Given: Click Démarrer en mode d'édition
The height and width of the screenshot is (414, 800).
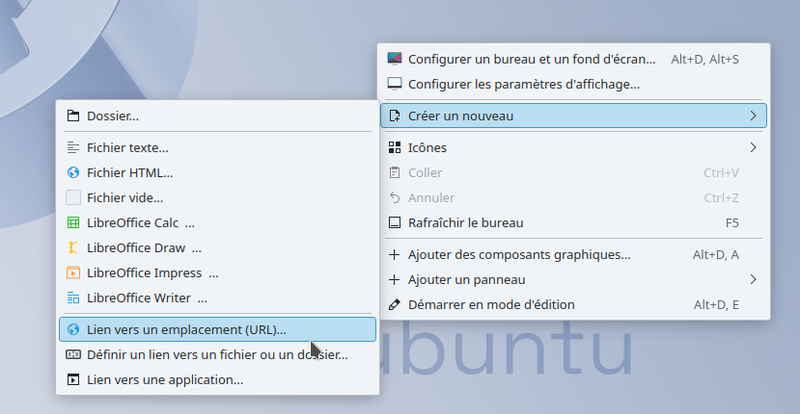Looking at the screenshot, I should coord(491,305).
